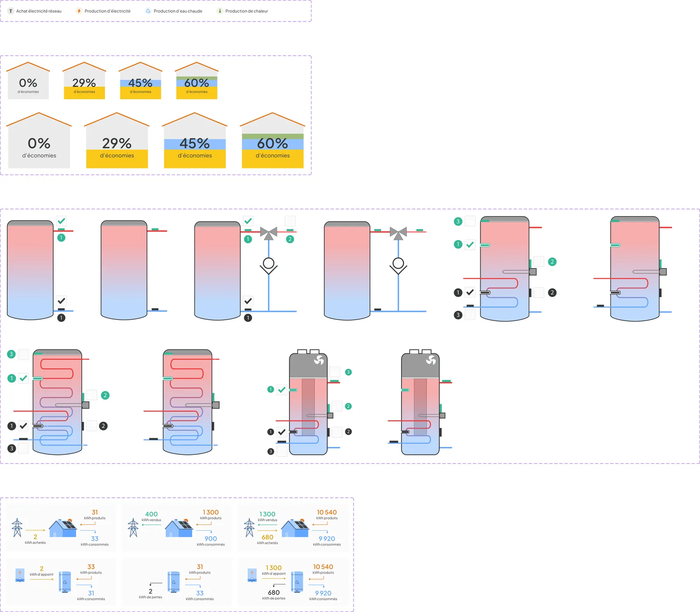Select the '680' kWh achetés value

pyautogui.click(x=267, y=537)
